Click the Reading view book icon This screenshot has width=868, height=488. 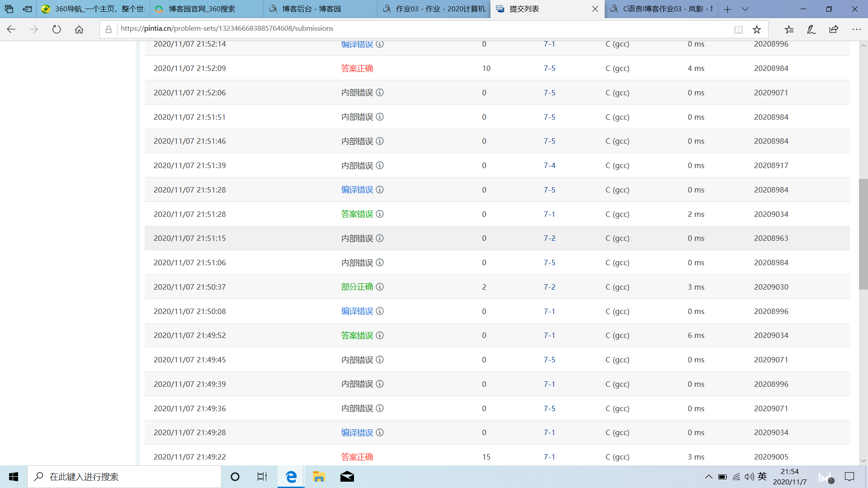coord(738,29)
